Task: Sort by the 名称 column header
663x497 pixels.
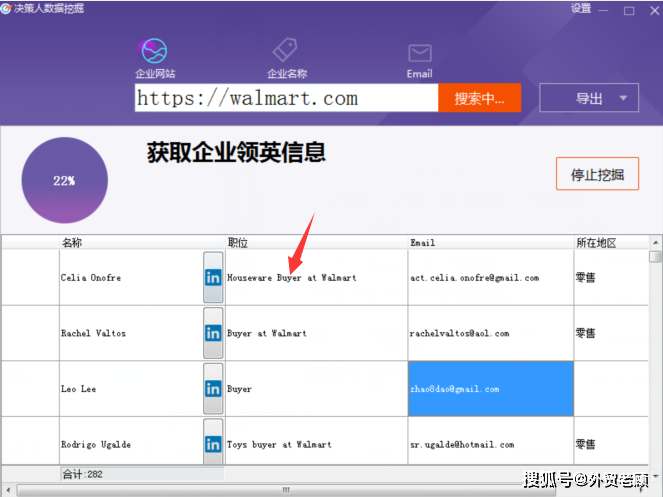Action: pos(142,243)
